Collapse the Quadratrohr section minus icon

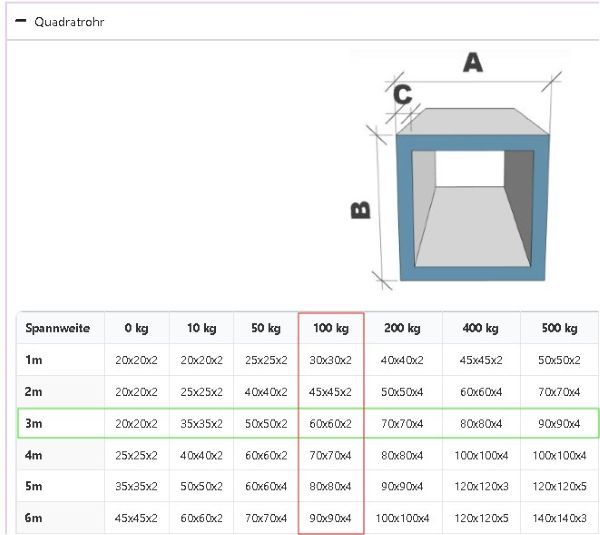tap(20, 21)
